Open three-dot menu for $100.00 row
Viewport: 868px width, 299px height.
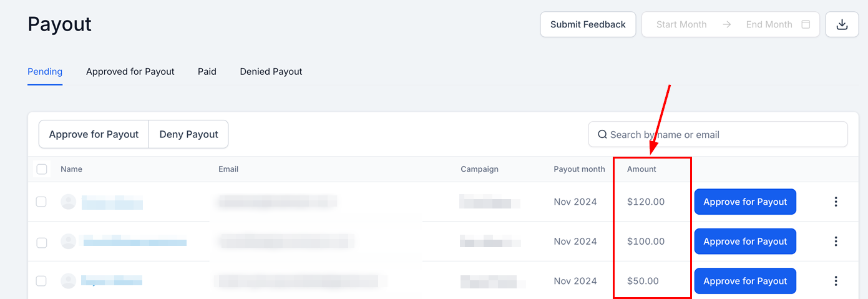coord(836,241)
